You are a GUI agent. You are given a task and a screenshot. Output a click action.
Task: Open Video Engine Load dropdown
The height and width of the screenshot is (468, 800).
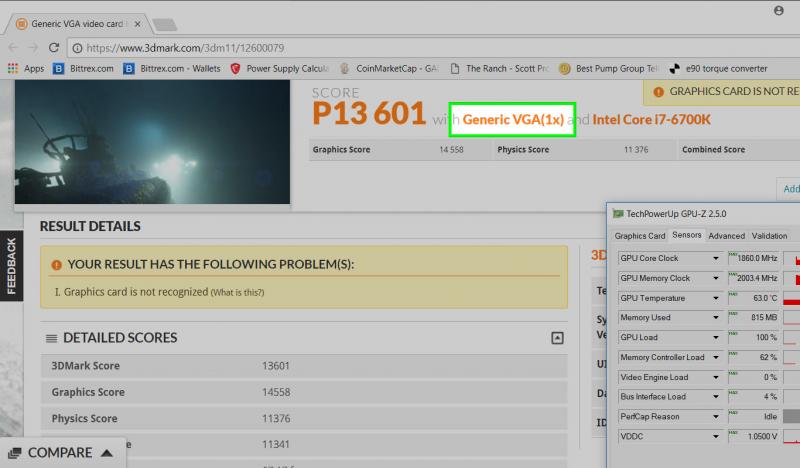tap(715, 377)
